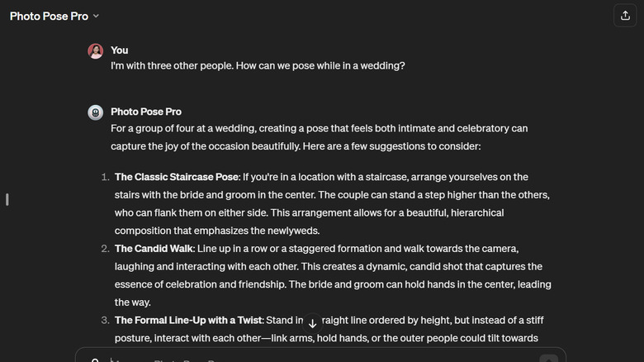This screenshot has height=362, width=644.
Task: Click the send message button
Action: coord(549,358)
